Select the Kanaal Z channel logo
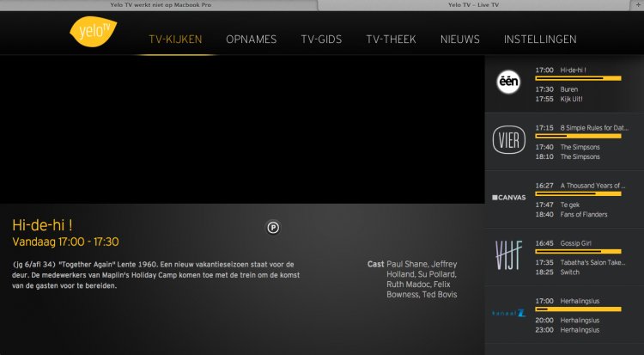644x355 pixels. click(509, 313)
